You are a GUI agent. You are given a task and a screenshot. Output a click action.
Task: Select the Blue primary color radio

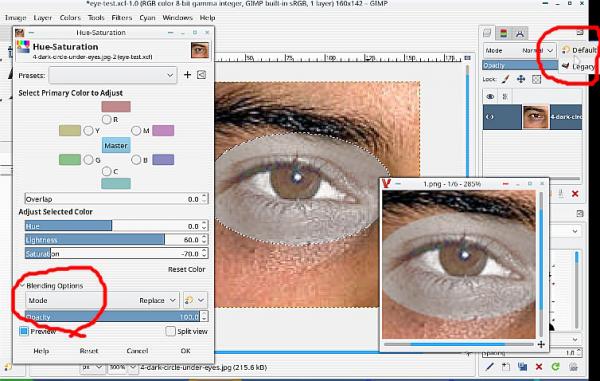click(x=136, y=160)
